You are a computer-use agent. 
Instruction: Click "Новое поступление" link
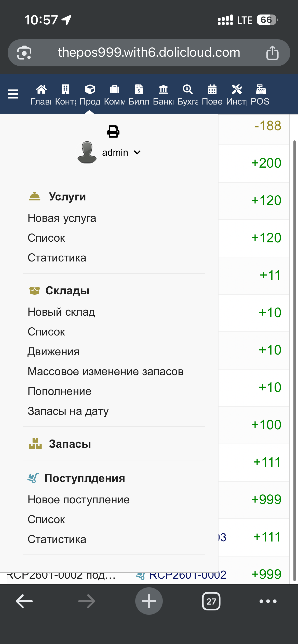[x=78, y=500]
